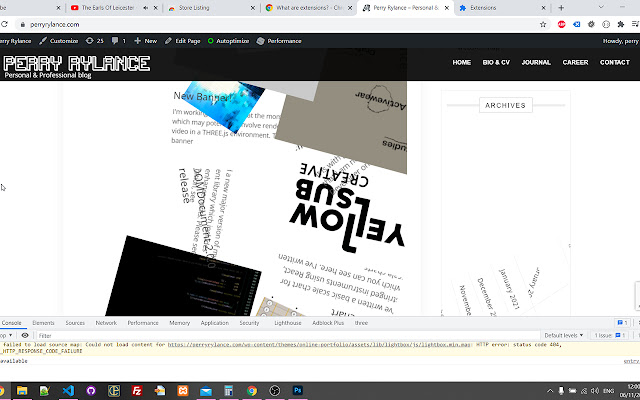Open the CAREER nav link
Image resolution: width=640 pixels, height=400 pixels.
click(x=576, y=62)
